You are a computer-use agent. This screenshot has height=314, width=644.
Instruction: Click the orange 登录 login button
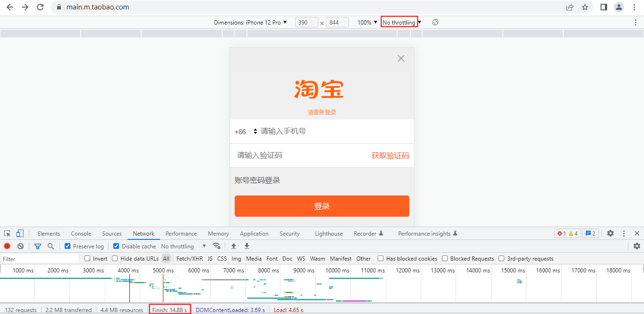coord(322,206)
